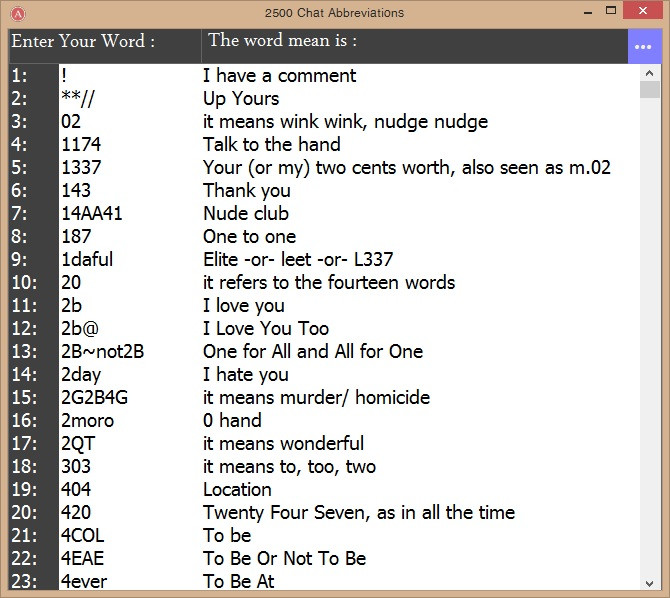Select the '1174' abbreviation
Image resolution: width=670 pixels, height=598 pixels.
pos(81,144)
